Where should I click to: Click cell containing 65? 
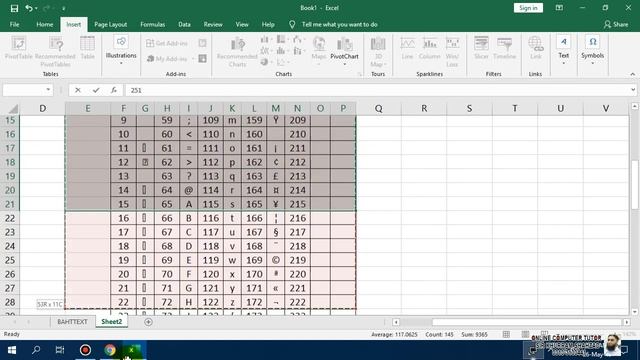[x=167, y=204]
